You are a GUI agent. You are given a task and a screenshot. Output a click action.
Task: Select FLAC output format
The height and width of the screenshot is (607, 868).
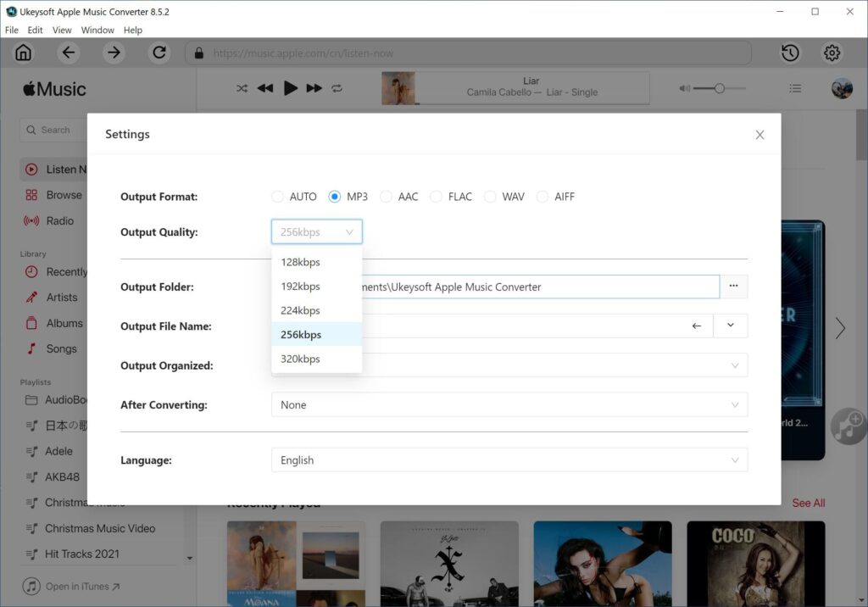437,197
